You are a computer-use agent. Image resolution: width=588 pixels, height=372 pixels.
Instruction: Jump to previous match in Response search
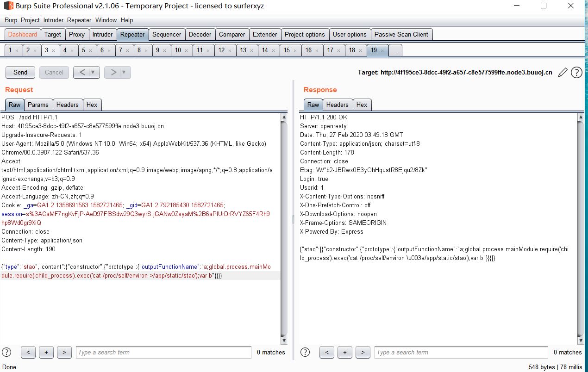click(x=327, y=352)
